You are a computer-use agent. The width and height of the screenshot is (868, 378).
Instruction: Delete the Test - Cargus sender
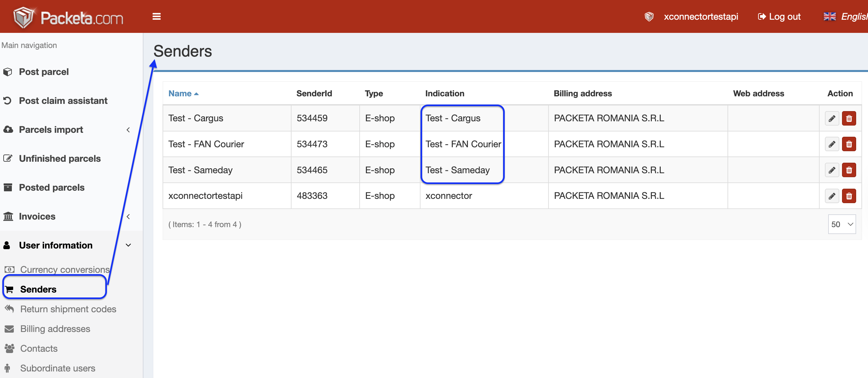coord(849,118)
